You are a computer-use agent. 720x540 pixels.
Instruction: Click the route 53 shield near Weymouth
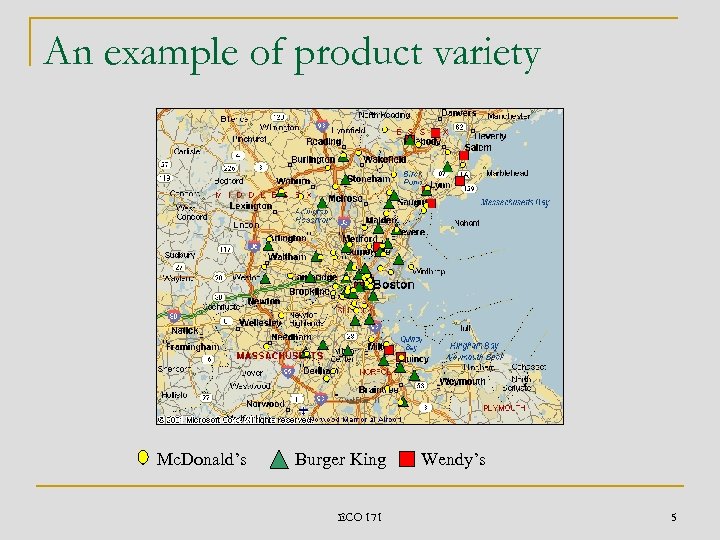(420, 385)
